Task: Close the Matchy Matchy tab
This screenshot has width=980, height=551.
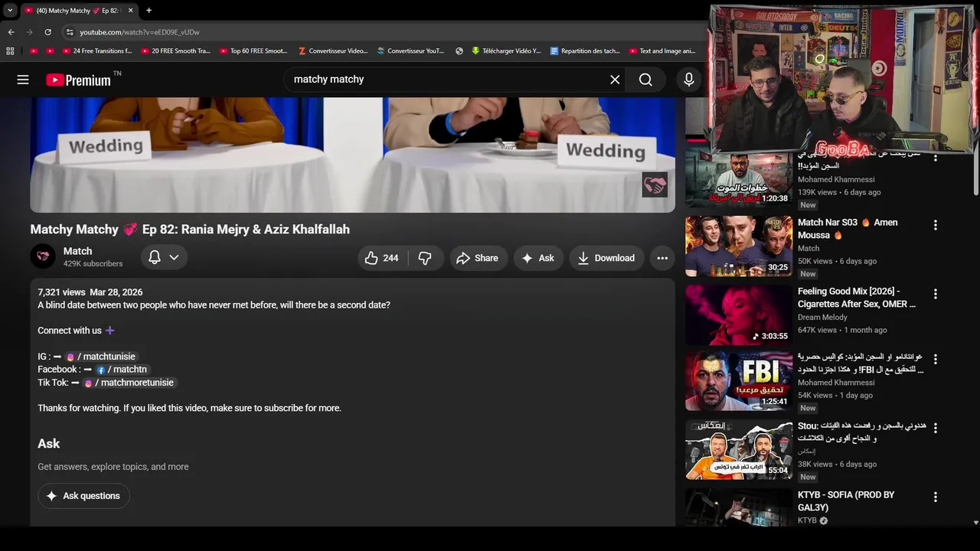Action: tap(130, 11)
